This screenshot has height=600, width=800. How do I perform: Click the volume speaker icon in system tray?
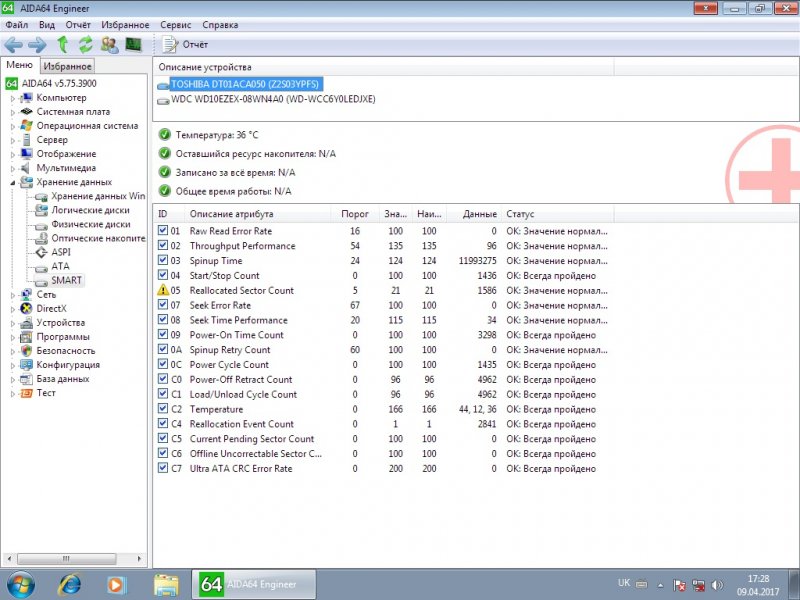[716, 585]
